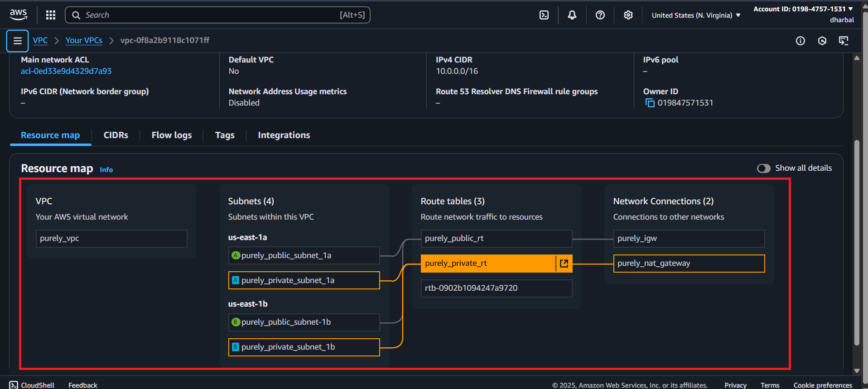
Task: Click the green A icon on purely_public_subnet_1a
Action: pyautogui.click(x=236, y=255)
